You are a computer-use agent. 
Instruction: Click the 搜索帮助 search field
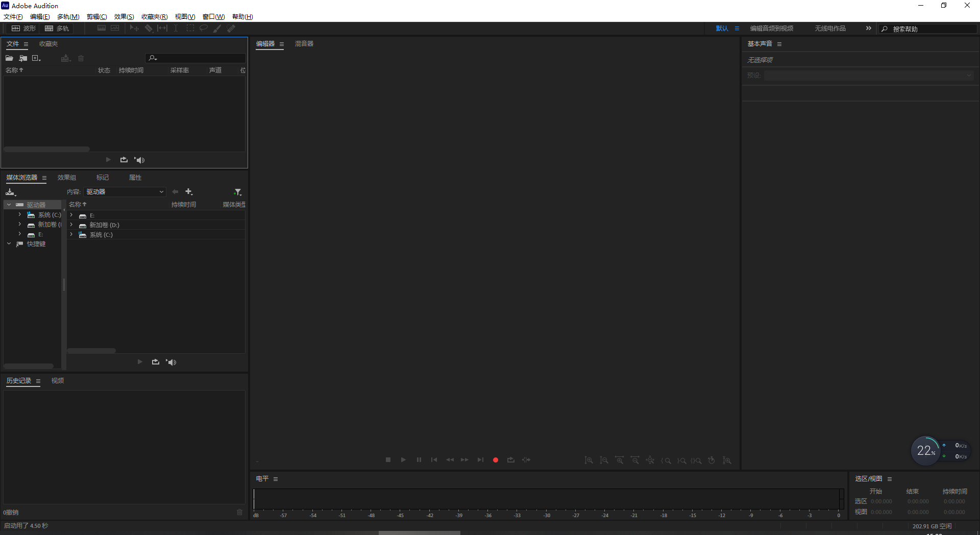[932, 29]
